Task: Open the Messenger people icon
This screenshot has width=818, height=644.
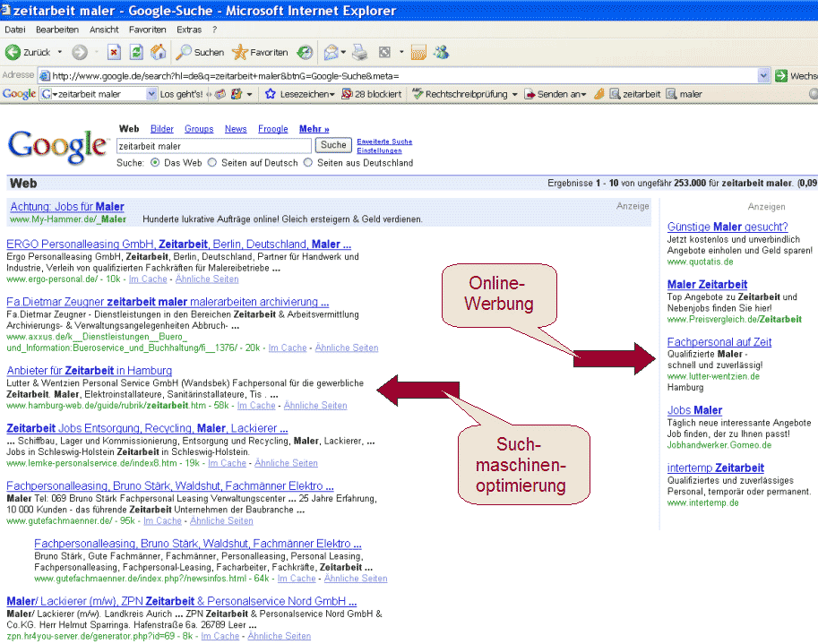Action: (442, 52)
